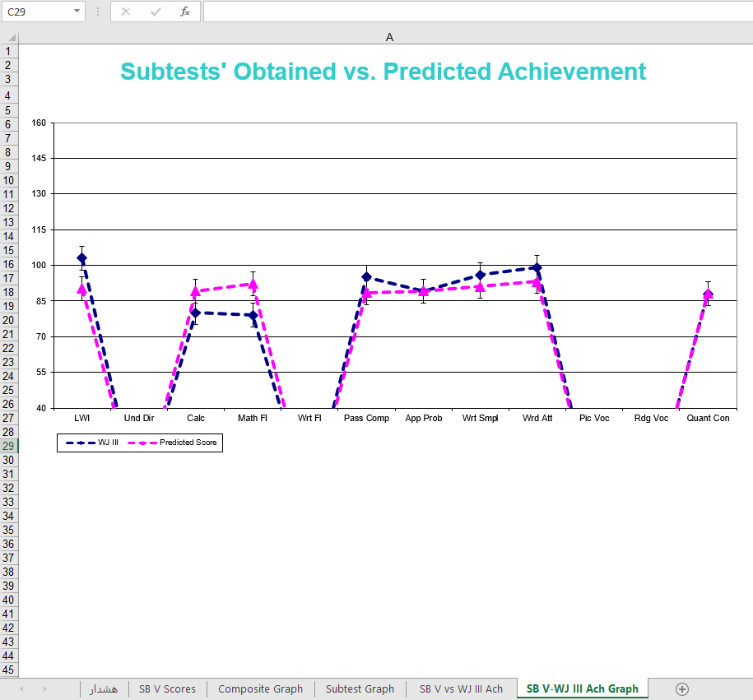Select the SB V vs WJ III Ach tab
This screenshot has width=753, height=700.
pos(461,689)
